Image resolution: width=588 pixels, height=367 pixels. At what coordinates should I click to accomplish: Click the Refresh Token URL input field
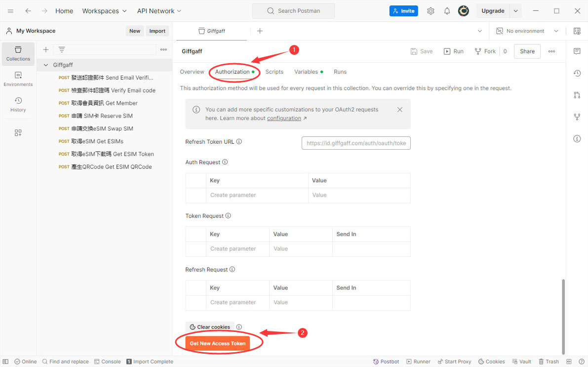tap(356, 143)
